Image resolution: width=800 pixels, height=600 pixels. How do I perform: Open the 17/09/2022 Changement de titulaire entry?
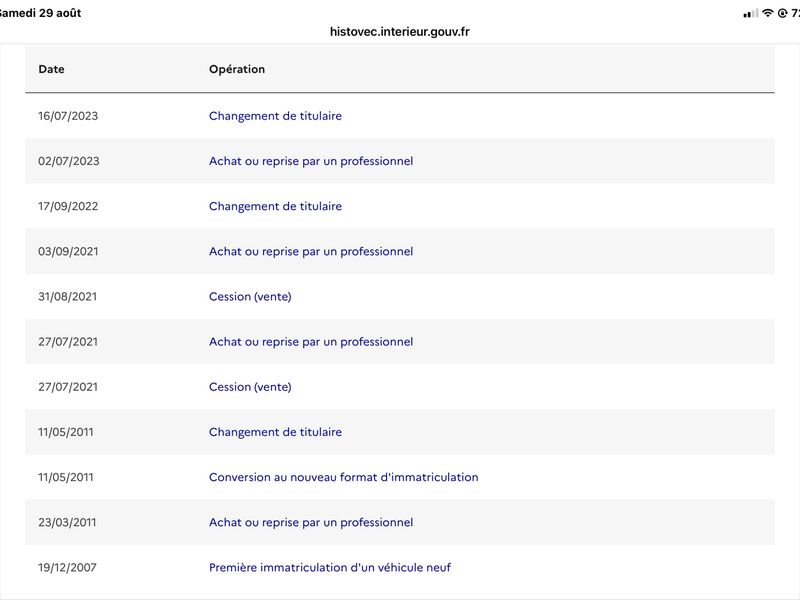tap(275, 206)
